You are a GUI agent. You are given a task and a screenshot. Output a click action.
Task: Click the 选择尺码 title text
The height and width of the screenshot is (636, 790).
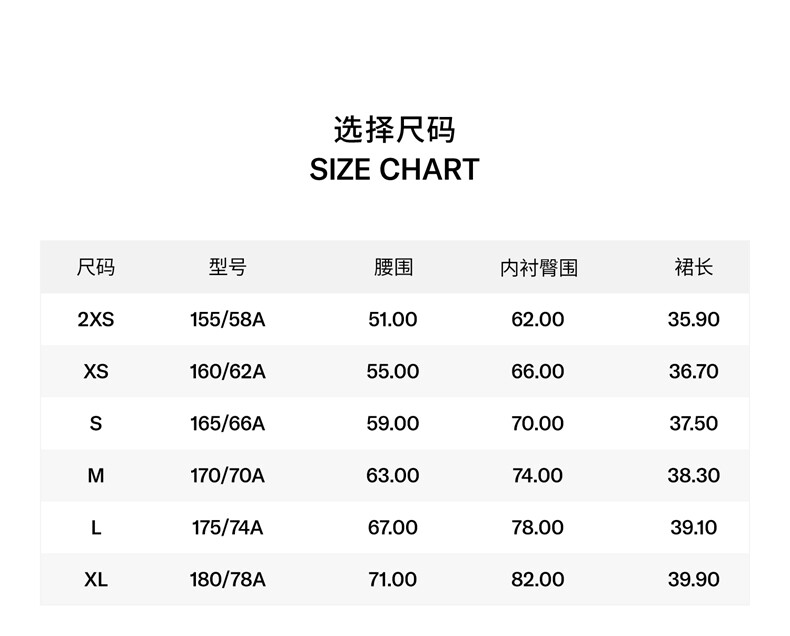click(394, 130)
